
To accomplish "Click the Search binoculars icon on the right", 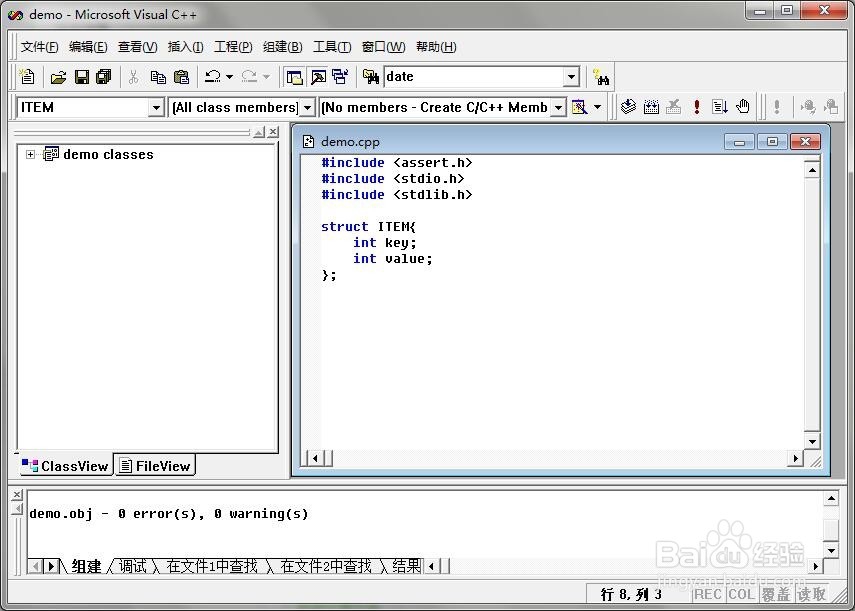I will pos(601,77).
